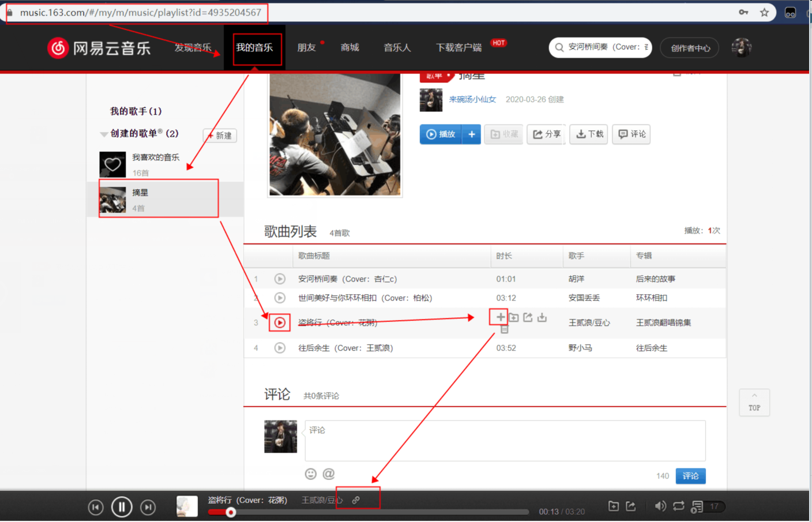The image size is (812, 522).
Task: Add 盗将行 to the play queue with plus icon
Action: pos(500,317)
